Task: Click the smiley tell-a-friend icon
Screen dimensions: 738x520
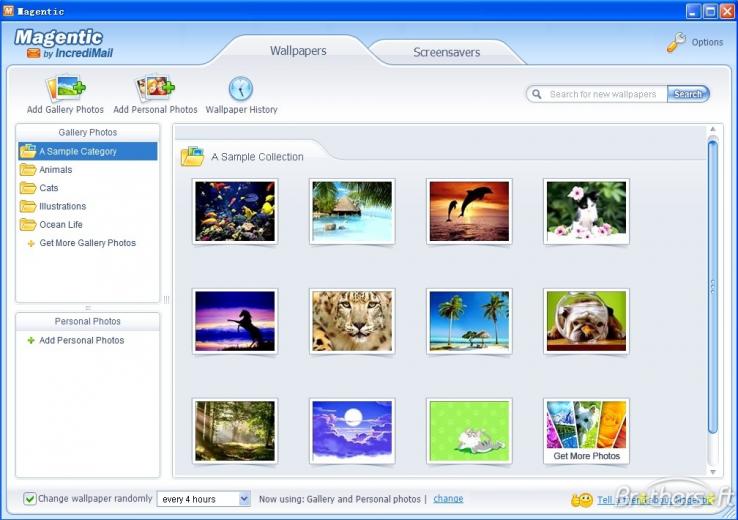Action: (582, 500)
